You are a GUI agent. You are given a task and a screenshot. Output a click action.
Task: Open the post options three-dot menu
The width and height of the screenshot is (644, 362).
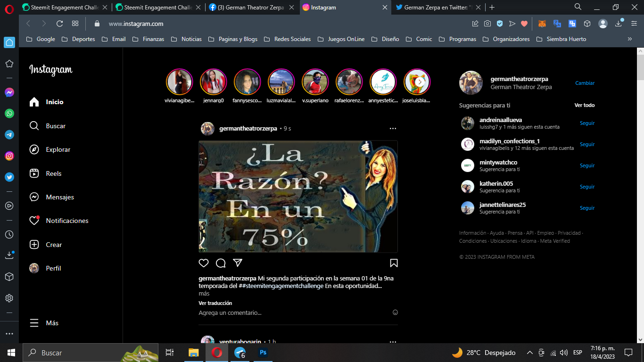click(393, 128)
